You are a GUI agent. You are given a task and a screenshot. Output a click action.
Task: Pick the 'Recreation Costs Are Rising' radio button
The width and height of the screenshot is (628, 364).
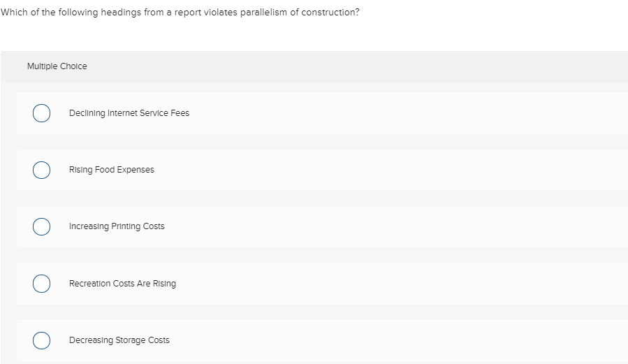click(41, 284)
